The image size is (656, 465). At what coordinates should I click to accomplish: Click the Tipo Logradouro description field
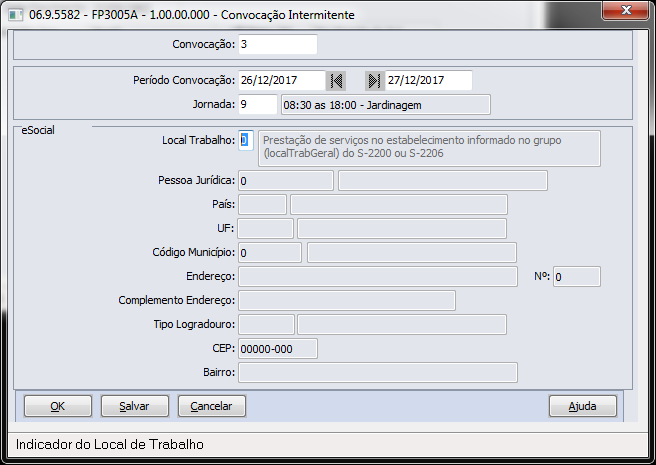pos(402,325)
